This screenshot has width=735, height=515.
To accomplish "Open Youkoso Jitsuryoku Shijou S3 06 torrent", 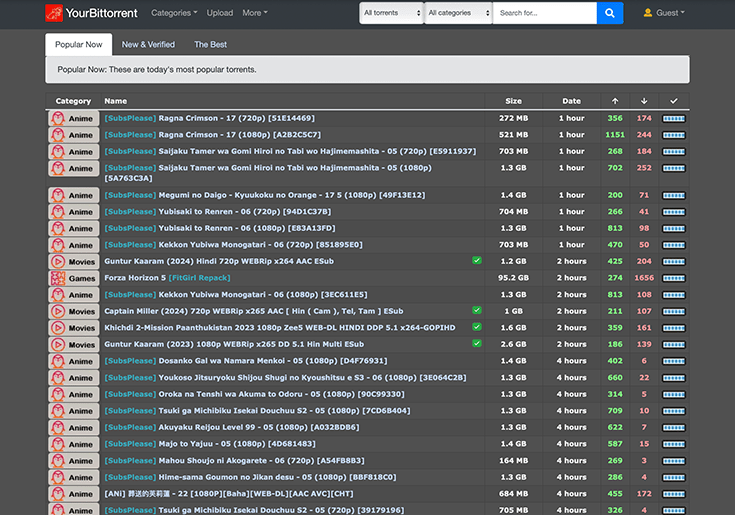I will [285, 377].
